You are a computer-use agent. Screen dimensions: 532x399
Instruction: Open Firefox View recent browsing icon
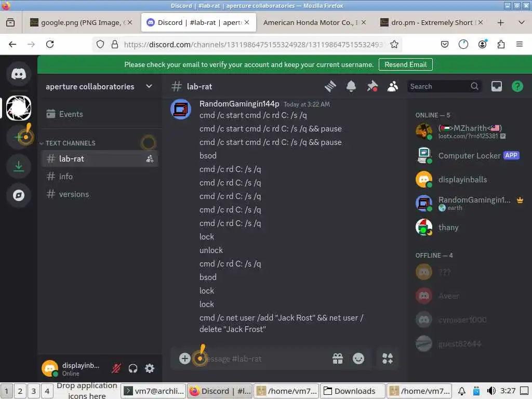(10, 22)
